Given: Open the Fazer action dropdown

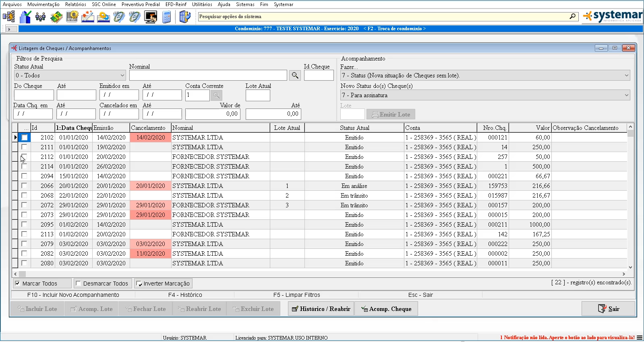Looking at the screenshot, I should (626, 75).
